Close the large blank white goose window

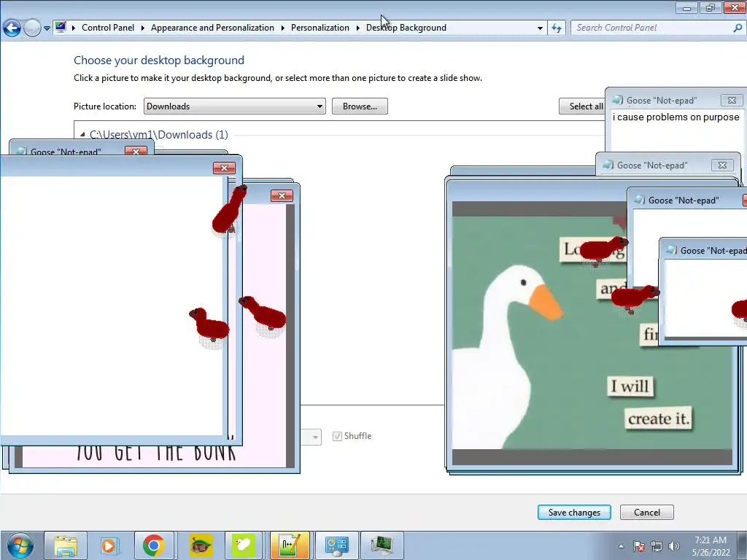[224, 168]
